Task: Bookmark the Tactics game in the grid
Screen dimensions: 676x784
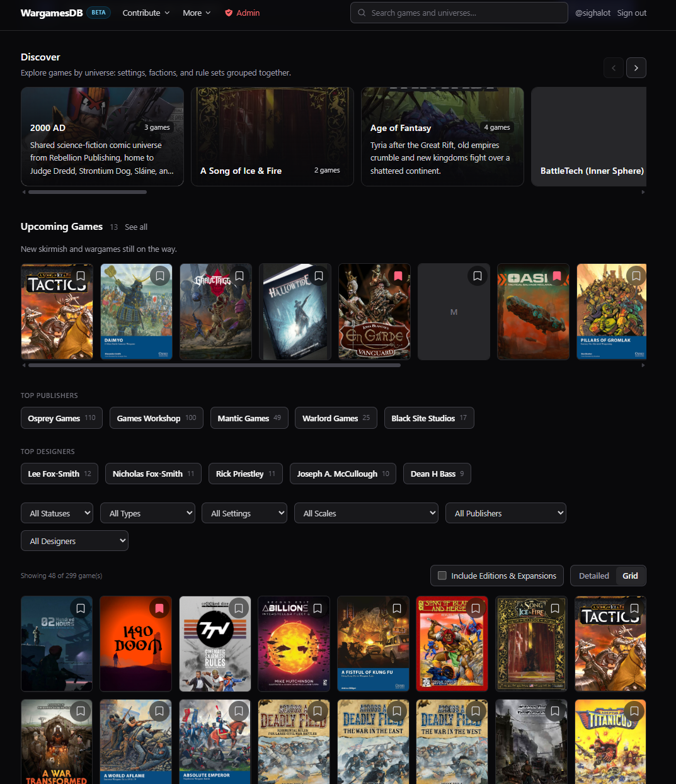Action: [x=634, y=608]
